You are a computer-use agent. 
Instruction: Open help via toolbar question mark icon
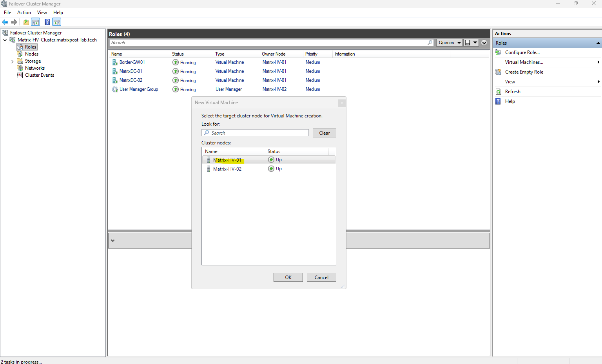47,22
